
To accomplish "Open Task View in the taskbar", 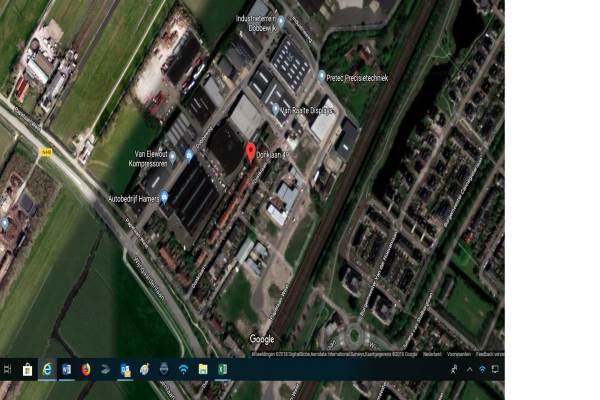I will pyautogui.click(x=7, y=369).
